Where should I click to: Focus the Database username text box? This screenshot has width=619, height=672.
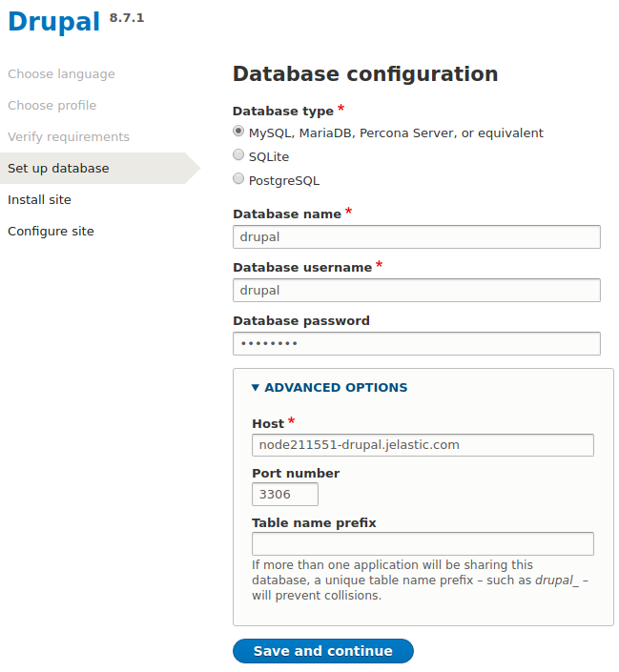pyautogui.click(x=416, y=290)
